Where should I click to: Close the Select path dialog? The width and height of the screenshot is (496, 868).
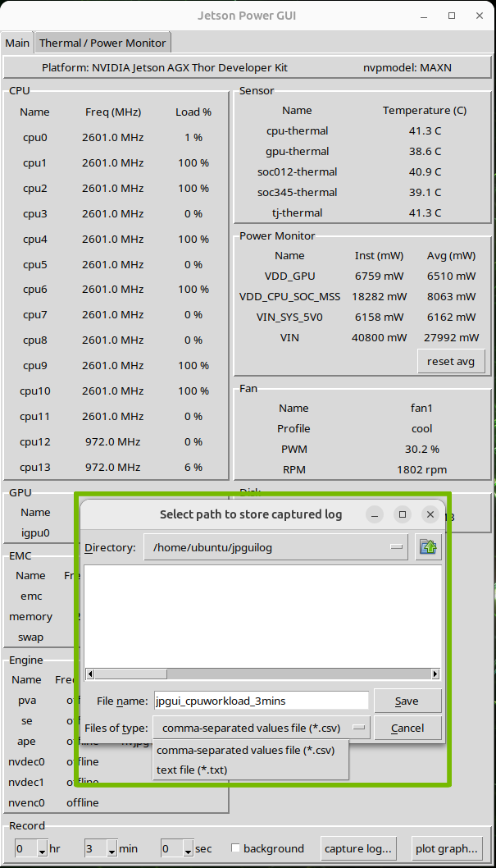[x=430, y=514]
